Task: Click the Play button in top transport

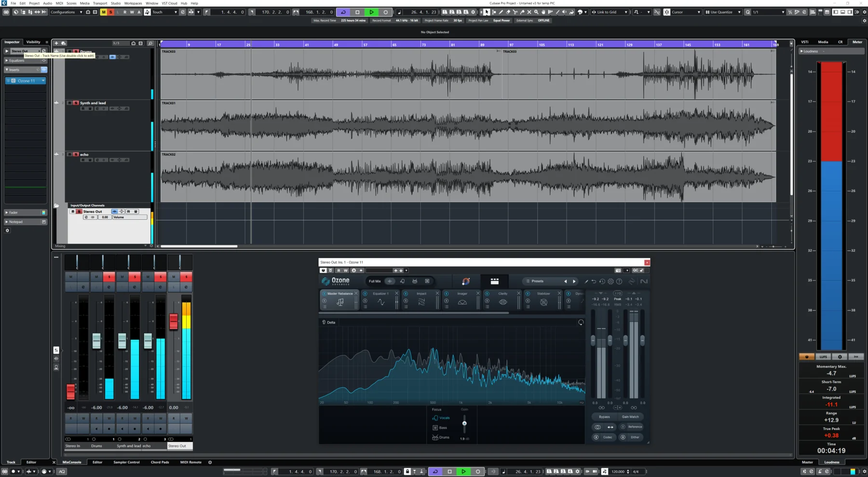Action: (371, 12)
